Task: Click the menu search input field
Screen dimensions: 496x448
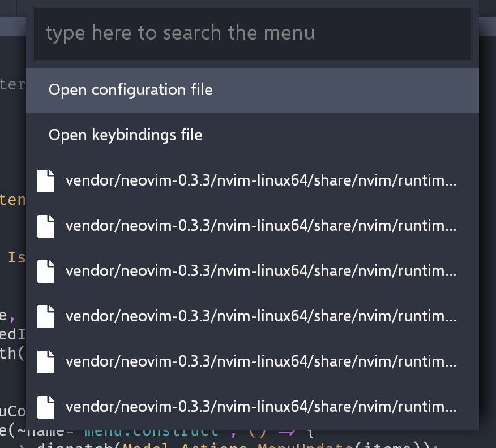Action: click(x=253, y=34)
